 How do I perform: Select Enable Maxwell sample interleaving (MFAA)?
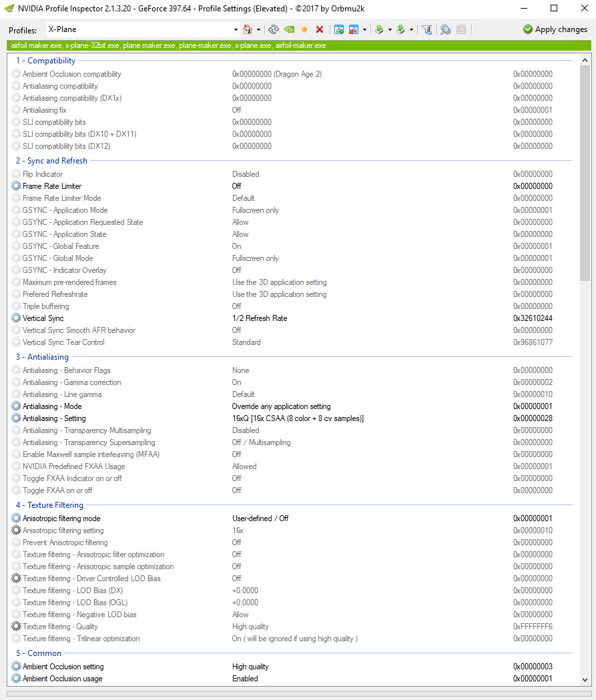point(293,454)
